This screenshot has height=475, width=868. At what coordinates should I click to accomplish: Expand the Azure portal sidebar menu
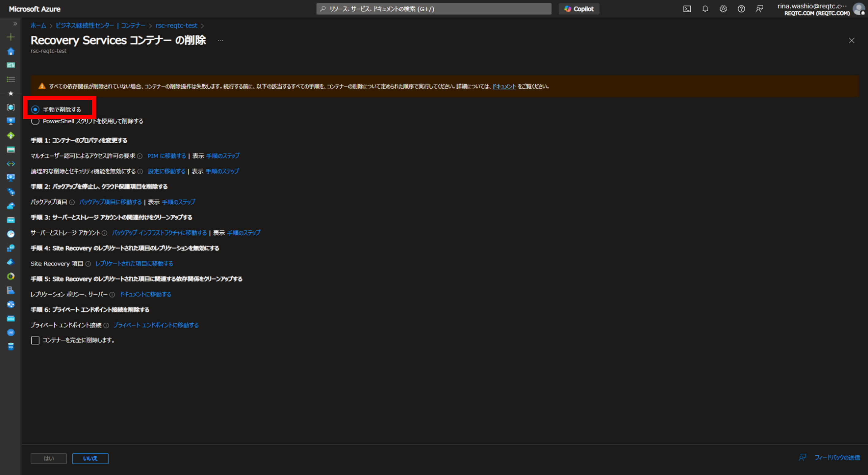(15, 24)
